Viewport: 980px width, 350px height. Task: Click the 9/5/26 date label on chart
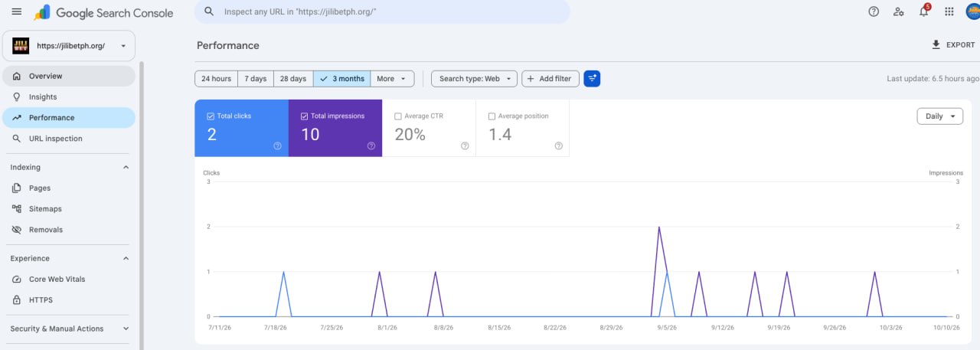point(666,327)
